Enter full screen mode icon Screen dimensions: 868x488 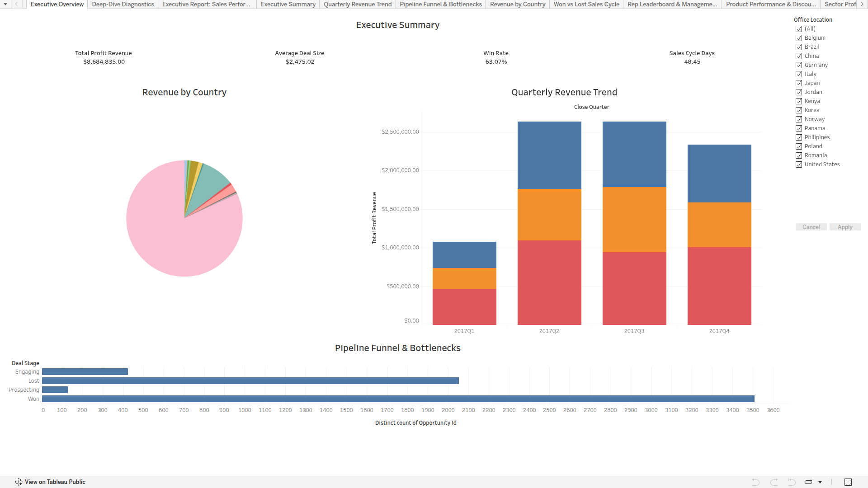click(x=848, y=482)
